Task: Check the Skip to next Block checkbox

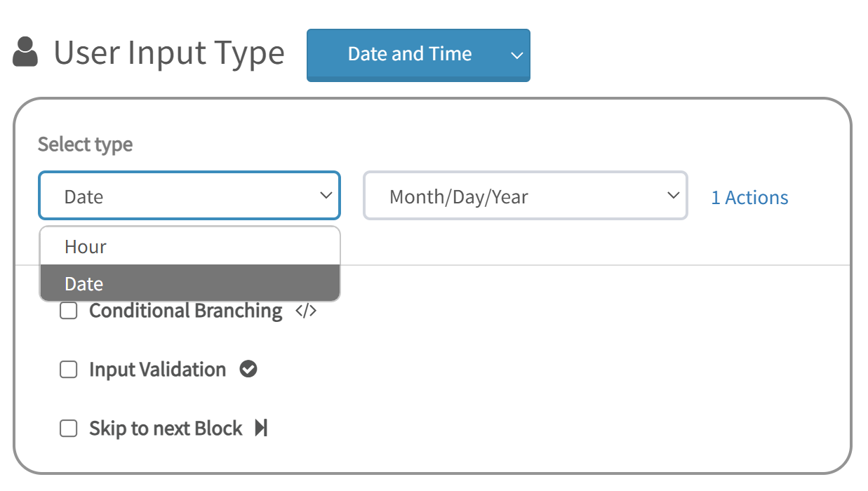Action: click(x=68, y=429)
